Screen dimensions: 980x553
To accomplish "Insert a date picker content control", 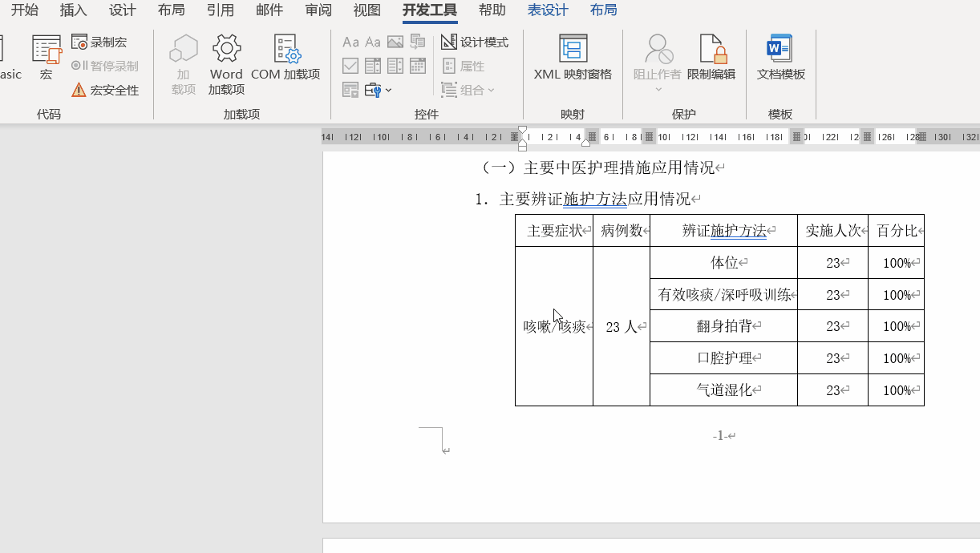I will tap(418, 66).
